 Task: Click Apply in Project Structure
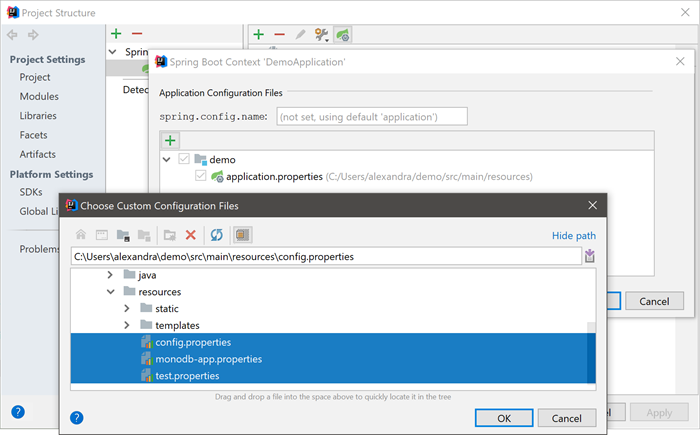click(659, 413)
